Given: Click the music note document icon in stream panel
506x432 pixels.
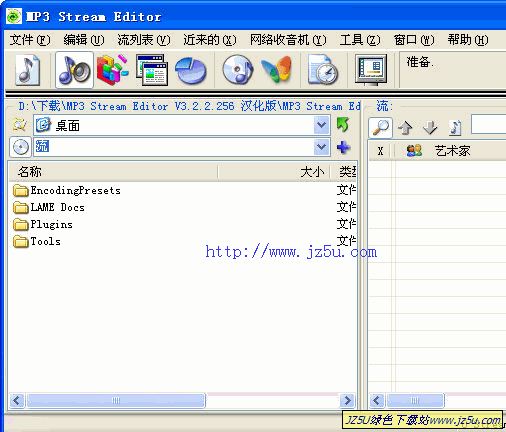Looking at the screenshot, I should click(x=455, y=127).
